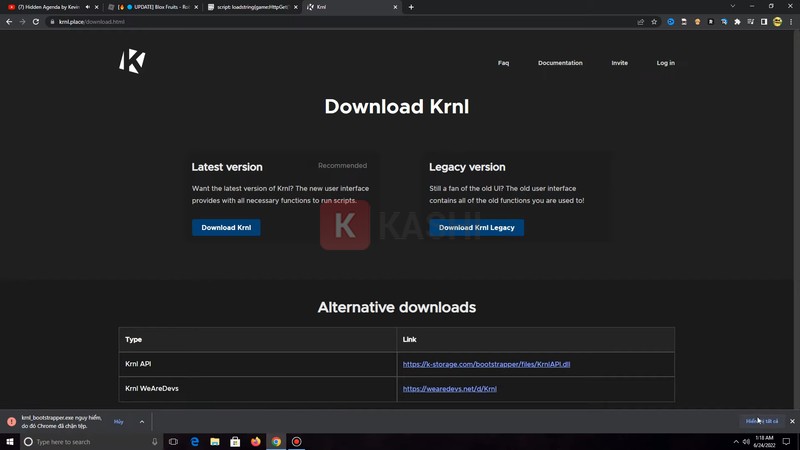Open Chrome's three-dot menu
This screenshot has height=450, width=800.
[791, 22]
